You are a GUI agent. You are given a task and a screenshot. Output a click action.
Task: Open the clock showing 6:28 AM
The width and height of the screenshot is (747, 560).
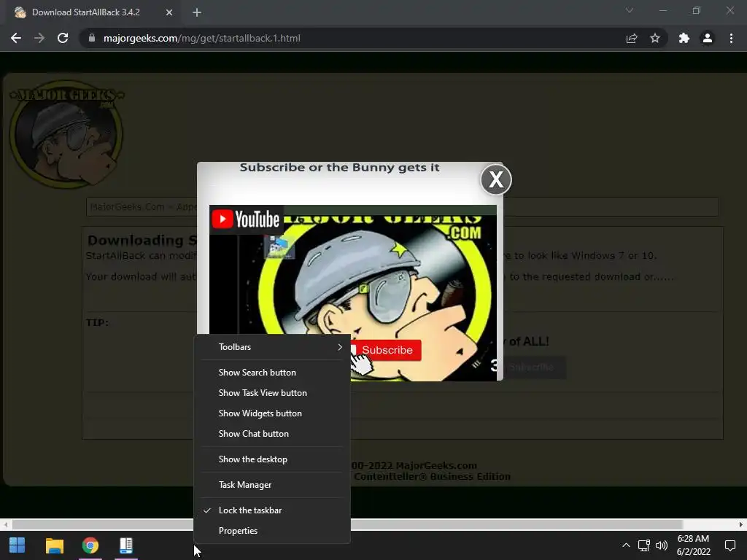(x=693, y=545)
